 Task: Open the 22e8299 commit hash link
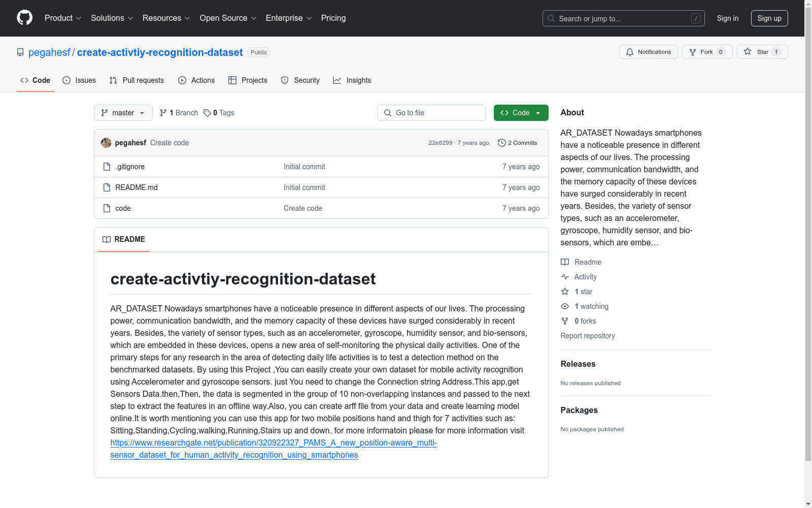tap(440, 143)
